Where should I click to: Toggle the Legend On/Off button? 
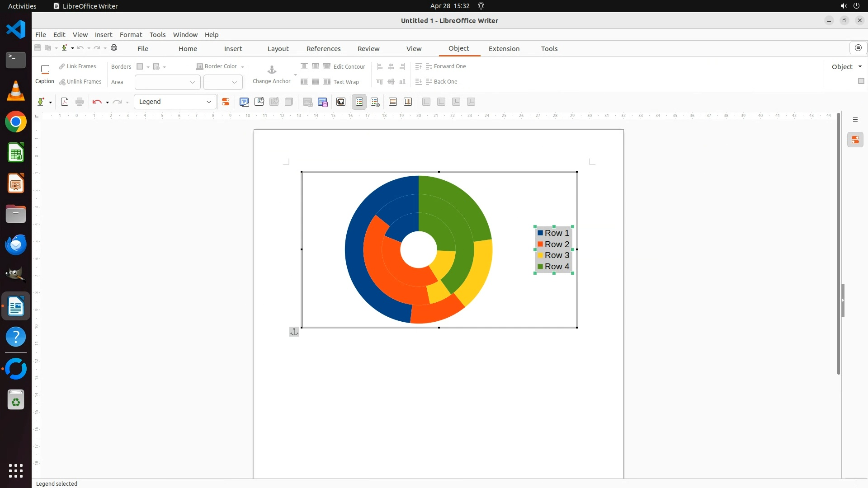pyautogui.click(x=359, y=102)
